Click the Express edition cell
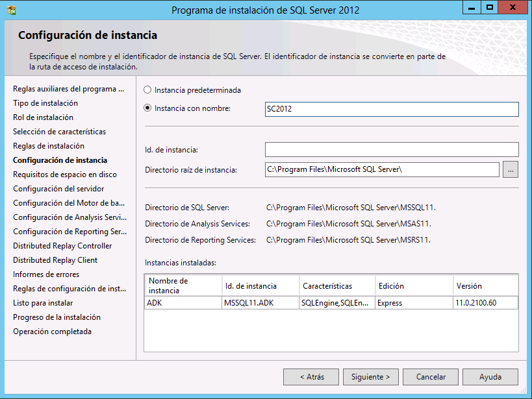This screenshot has width=532, height=399. coord(414,303)
